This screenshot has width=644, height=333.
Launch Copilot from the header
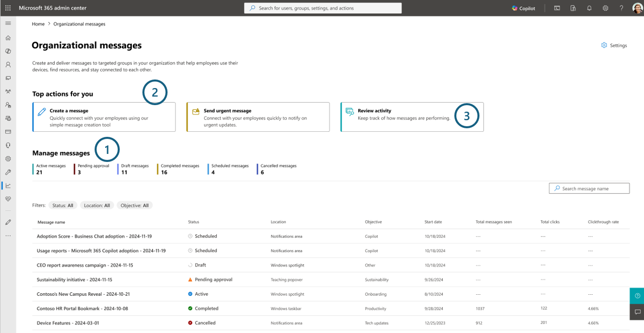click(524, 8)
